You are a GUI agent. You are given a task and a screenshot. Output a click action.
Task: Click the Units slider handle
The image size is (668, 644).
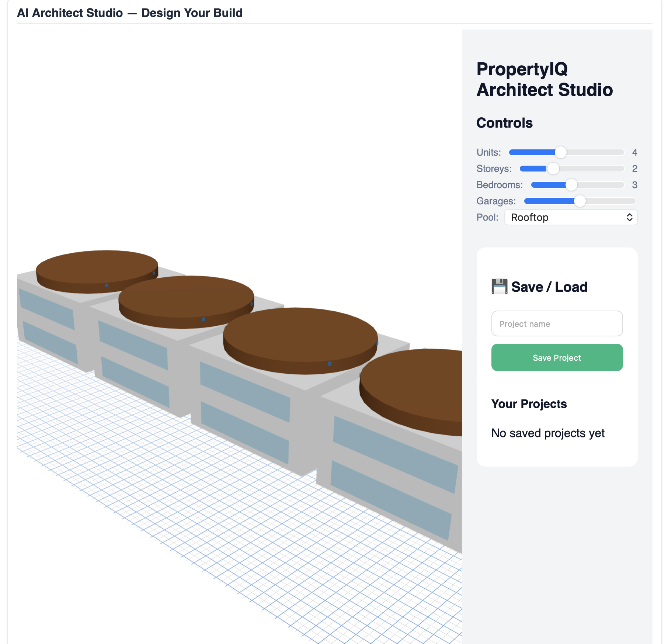coord(560,152)
